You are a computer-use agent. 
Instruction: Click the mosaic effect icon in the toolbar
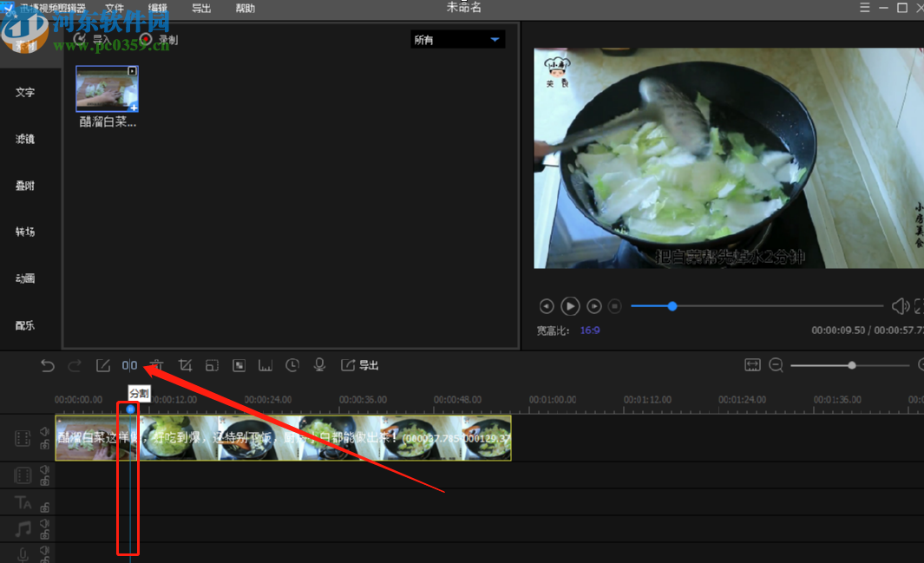click(x=239, y=365)
